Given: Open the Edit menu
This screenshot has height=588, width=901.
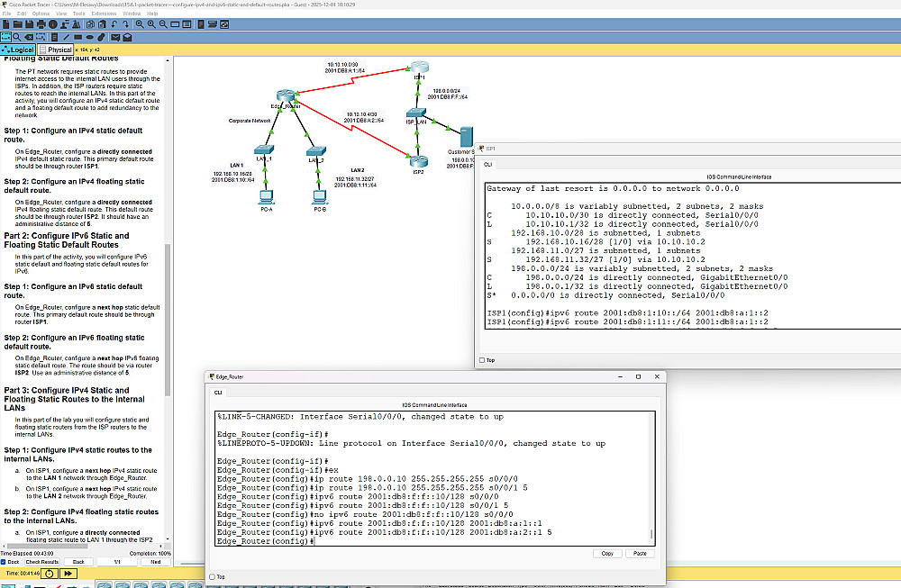Looking at the screenshot, I should click(22, 14).
